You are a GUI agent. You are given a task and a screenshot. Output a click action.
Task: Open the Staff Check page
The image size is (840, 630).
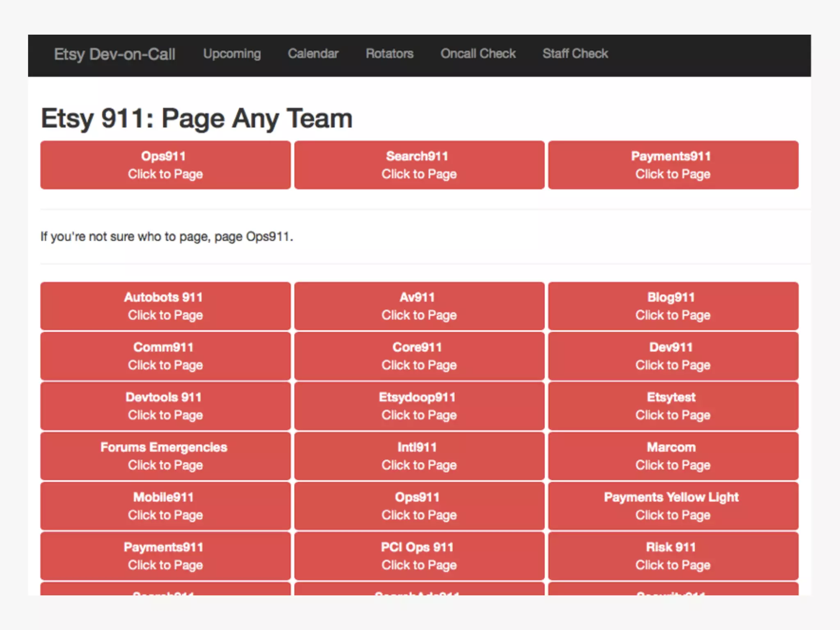tap(575, 54)
